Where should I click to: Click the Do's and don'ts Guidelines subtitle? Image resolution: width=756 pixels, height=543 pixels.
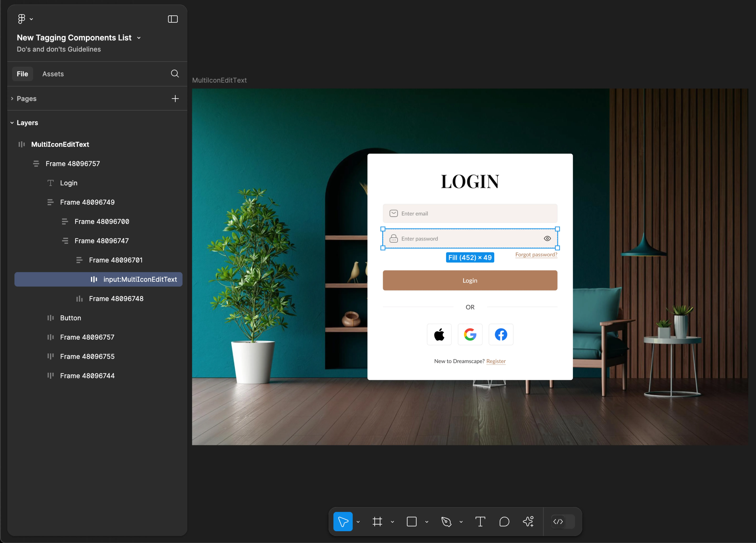(x=59, y=49)
